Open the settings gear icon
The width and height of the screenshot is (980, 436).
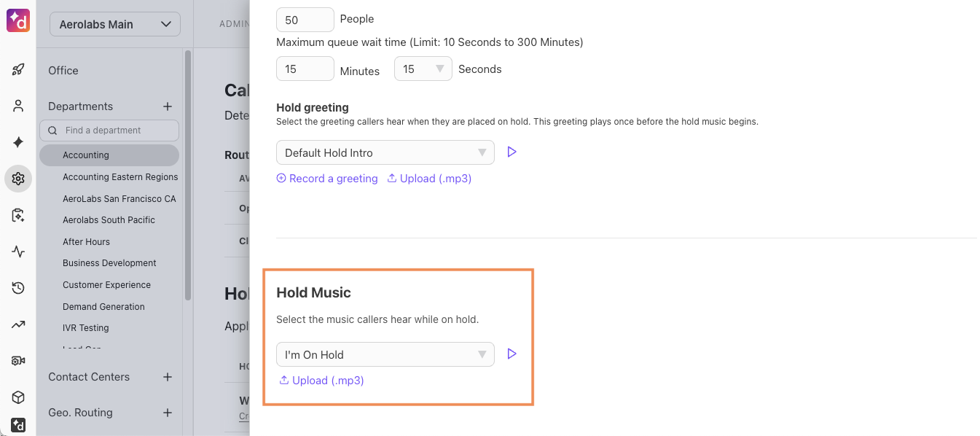coord(18,179)
